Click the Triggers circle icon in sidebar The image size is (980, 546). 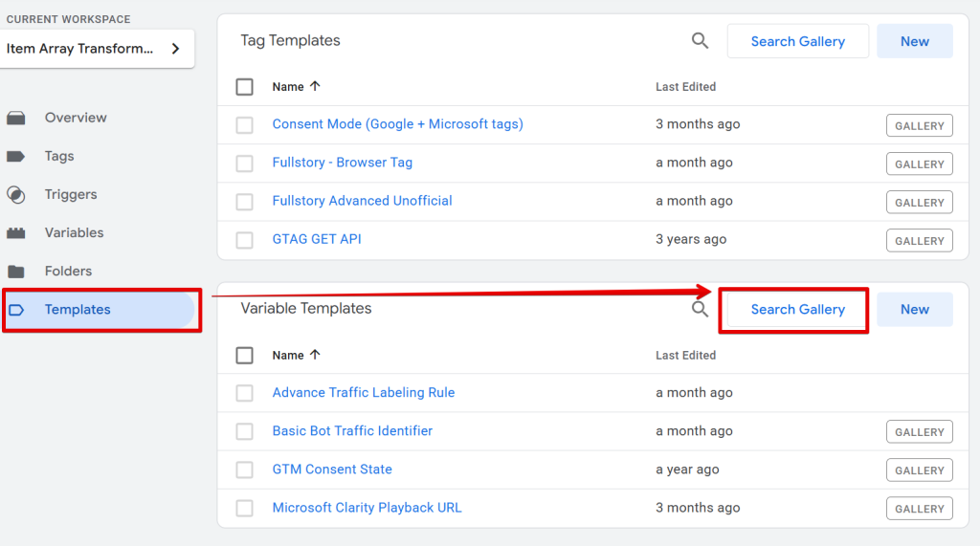tap(16, 195)
